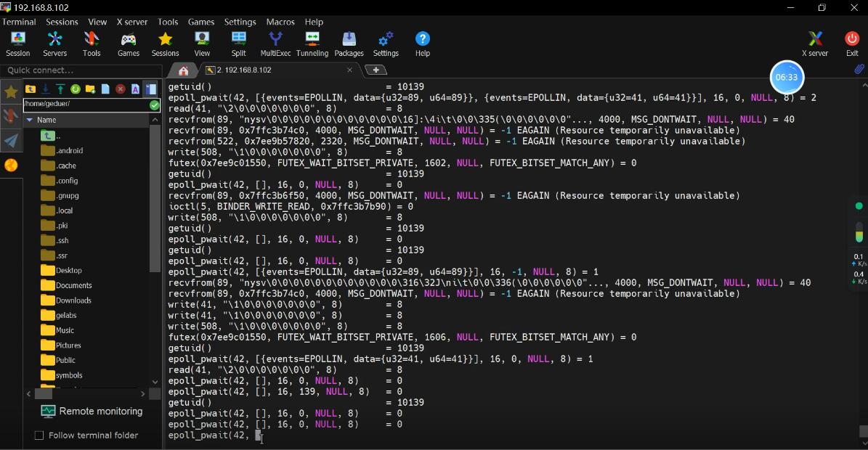Select the Desktop folder
This screenshot has width=868, height=450.
[x=62, y=270]
